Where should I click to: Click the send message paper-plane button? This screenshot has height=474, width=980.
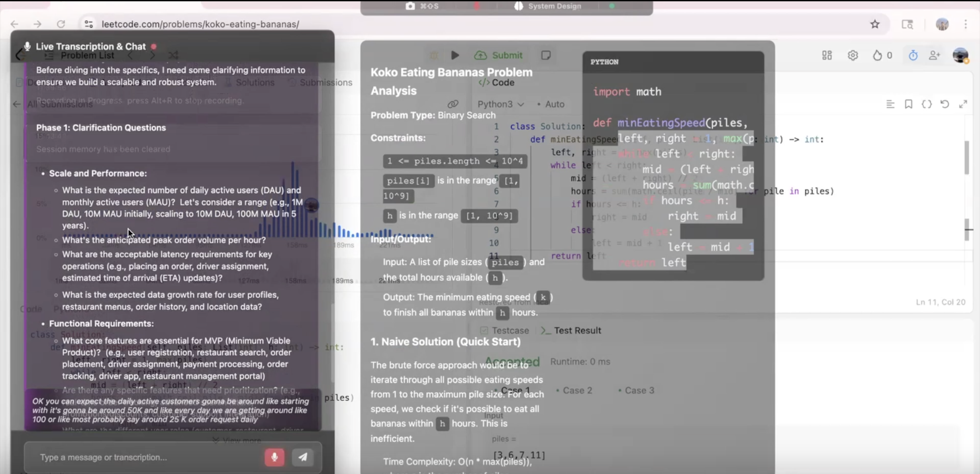(303, 457)
